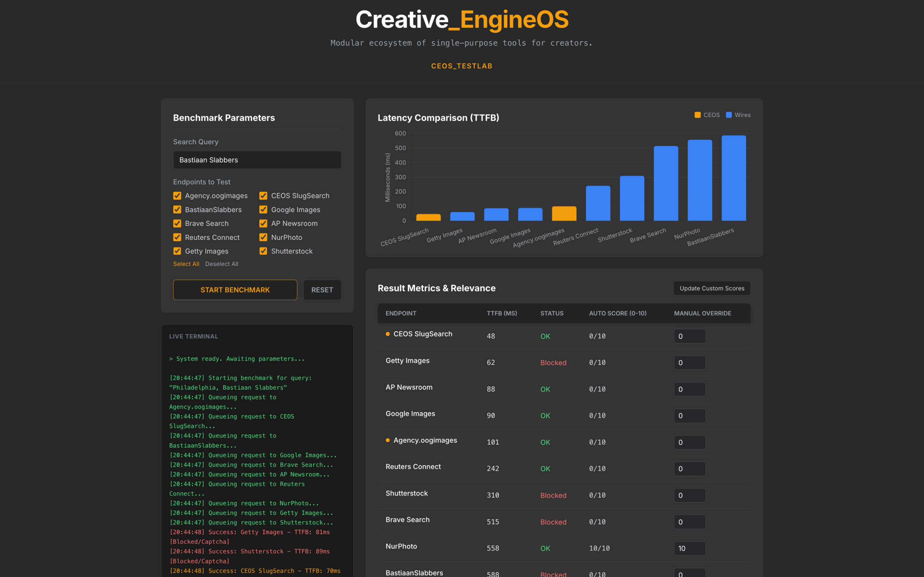Viewport: 924px width, 577px height.
Task: Click the orange dot beside Agency.oogimages row
Action: pyautogui.click(x=388, y=440)
